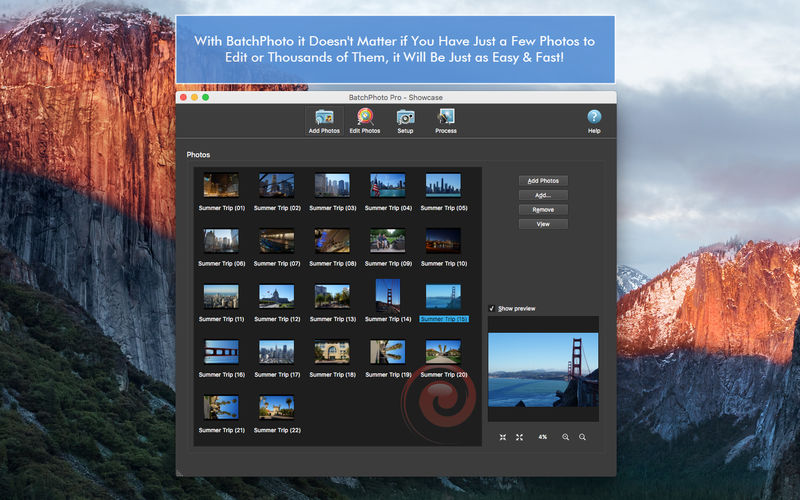Viewport: 800px width, 500px height.
Task: Choose the Summer Trip (04) photo
Action: 388,185
